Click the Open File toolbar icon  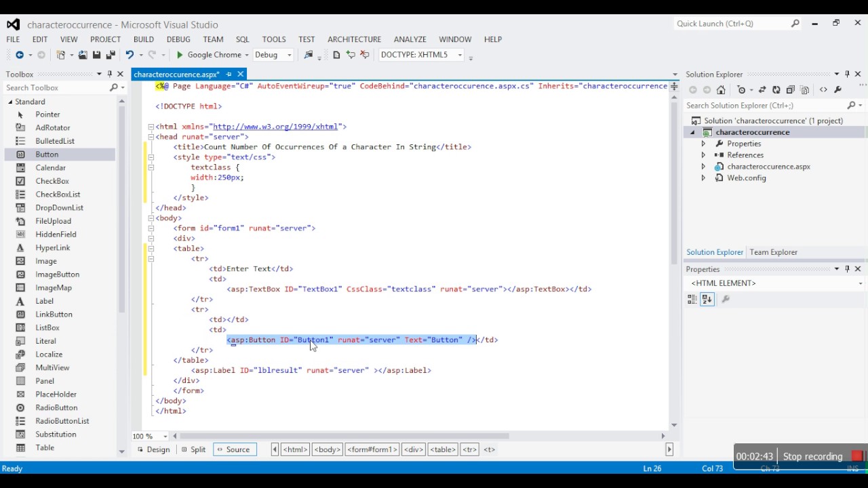pyautogui.click(x=83, y=55)
